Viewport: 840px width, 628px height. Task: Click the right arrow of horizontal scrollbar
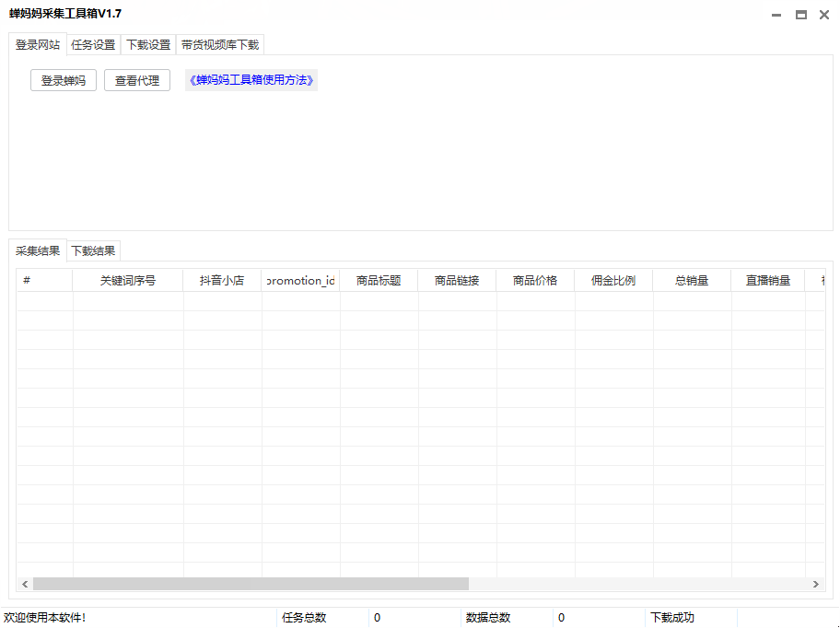pyautogui.click(x=815, y=584)
